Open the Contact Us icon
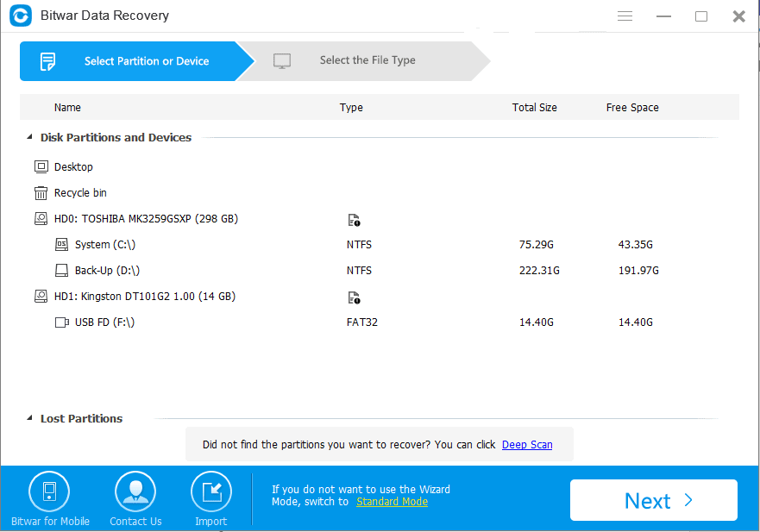This screenshot has height=532, width=760. tap(135, 491)
